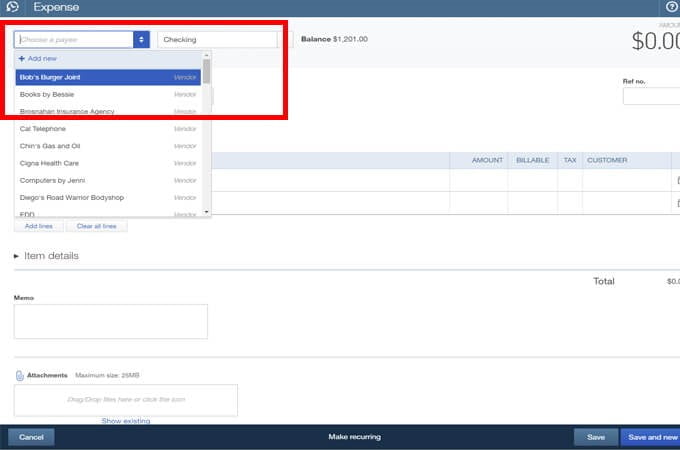
Task: Click the first row amount cell
Action: (479, 180)
